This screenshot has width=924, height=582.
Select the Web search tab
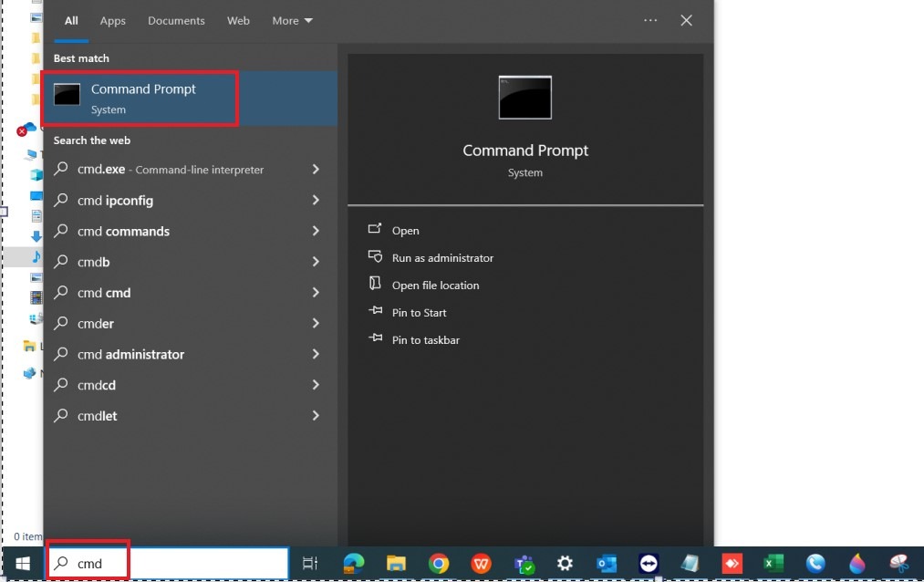pos(238,21)
